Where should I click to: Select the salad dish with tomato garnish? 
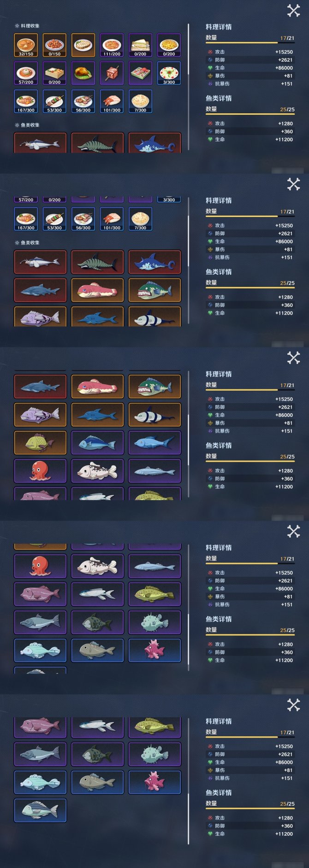click(169, 73)
